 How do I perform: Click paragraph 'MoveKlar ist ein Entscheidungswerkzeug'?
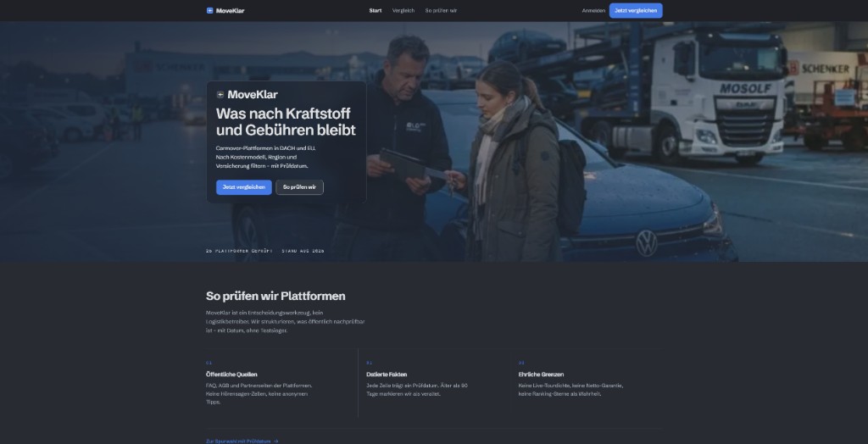pos(285,322)
